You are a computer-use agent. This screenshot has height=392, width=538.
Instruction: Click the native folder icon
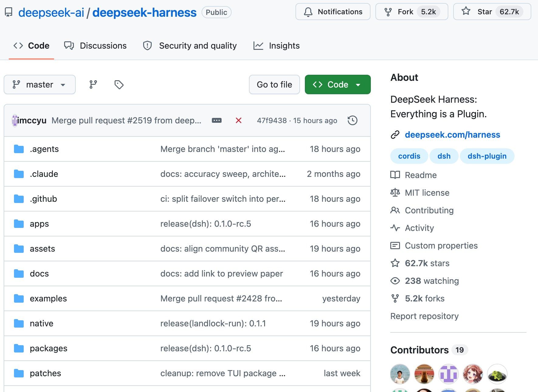(19, 323)
